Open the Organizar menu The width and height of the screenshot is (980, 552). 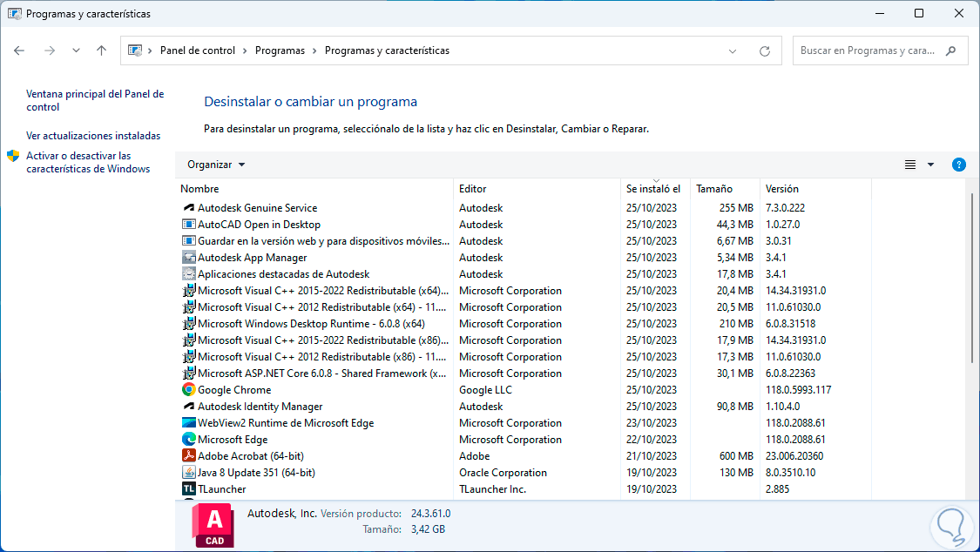(216, 165)
